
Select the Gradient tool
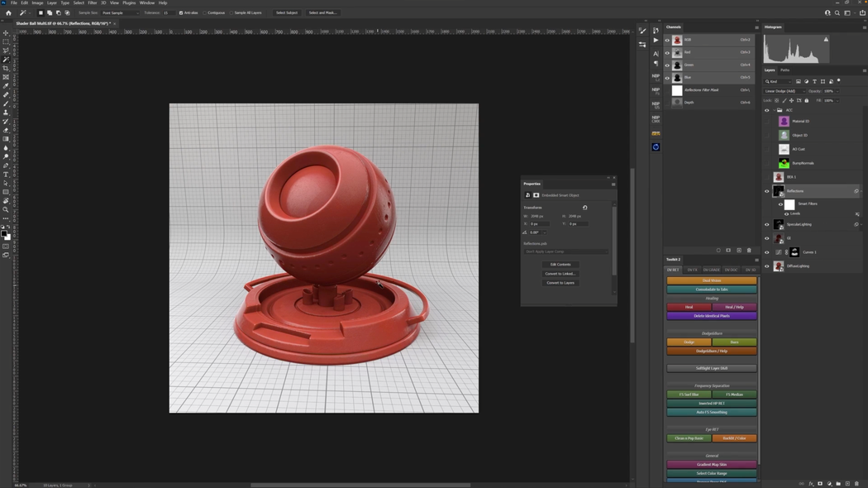[x=6, y=139]
